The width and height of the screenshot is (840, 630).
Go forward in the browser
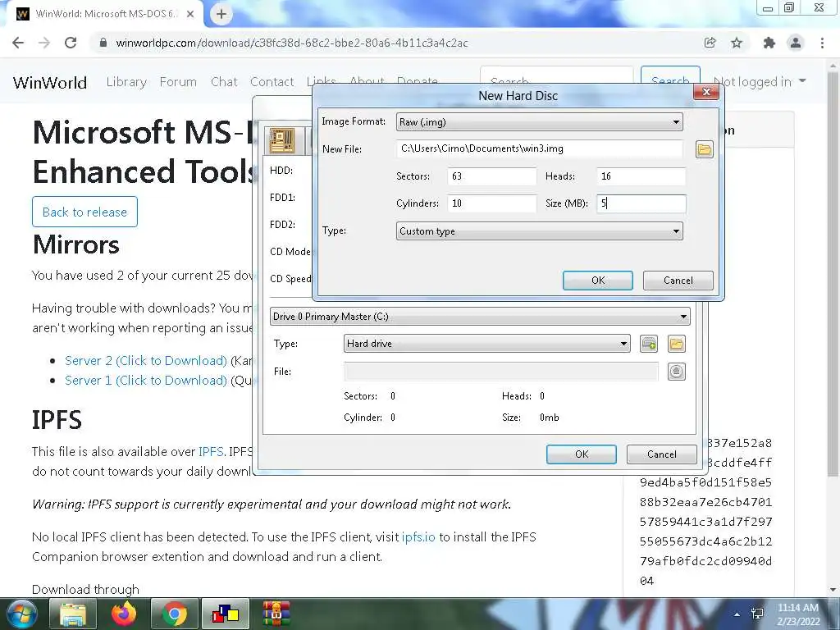coord(44,43)
